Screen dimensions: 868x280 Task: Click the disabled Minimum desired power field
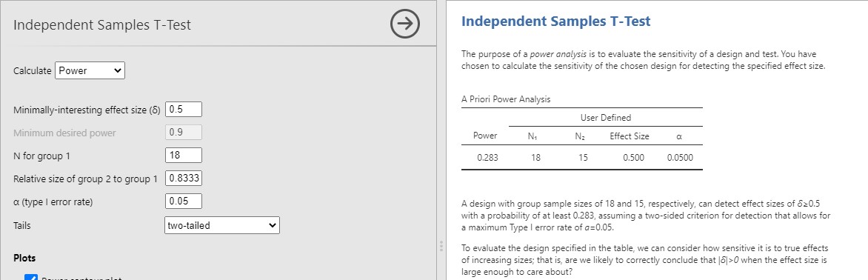(x=184, y=133)
